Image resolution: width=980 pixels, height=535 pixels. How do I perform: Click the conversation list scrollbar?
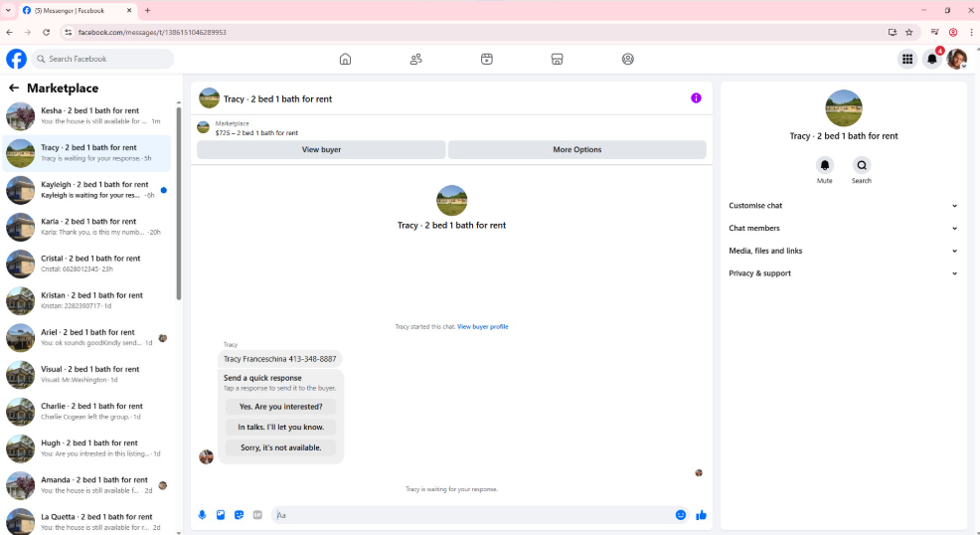pos(179,203)
